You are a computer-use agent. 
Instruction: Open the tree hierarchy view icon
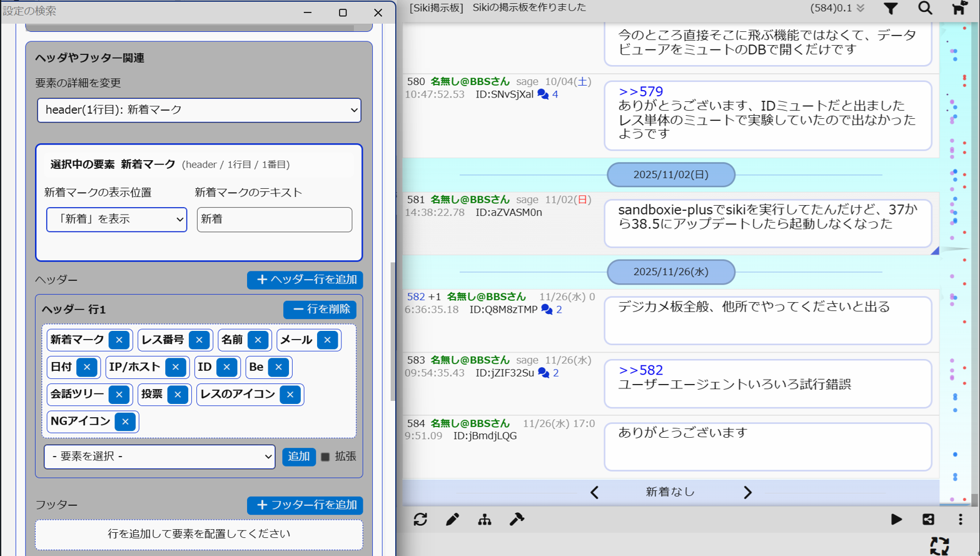[485, 520]
